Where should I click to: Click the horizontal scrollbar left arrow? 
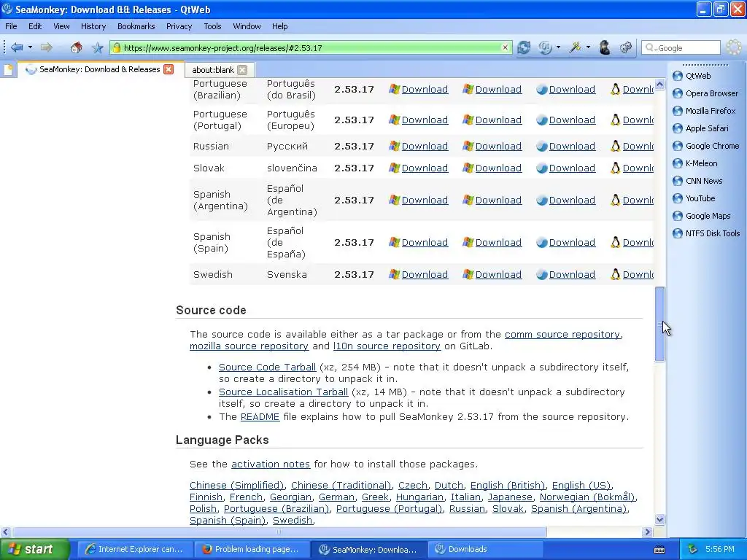click(x=5, y=532)
